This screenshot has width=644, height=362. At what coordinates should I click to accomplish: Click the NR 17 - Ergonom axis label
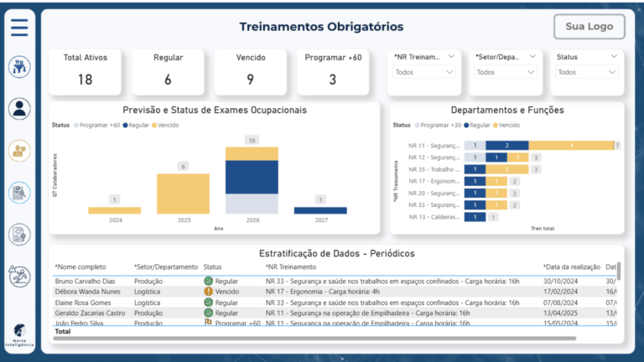[x=434, y=181]
